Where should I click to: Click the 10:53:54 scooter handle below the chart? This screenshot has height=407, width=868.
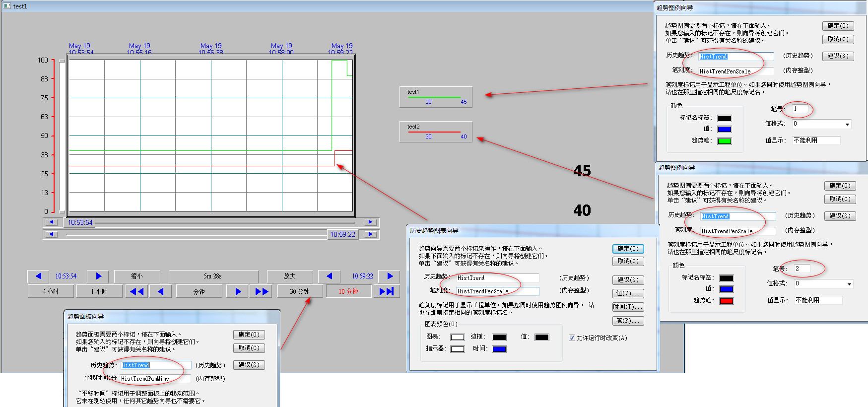(80, 222)
